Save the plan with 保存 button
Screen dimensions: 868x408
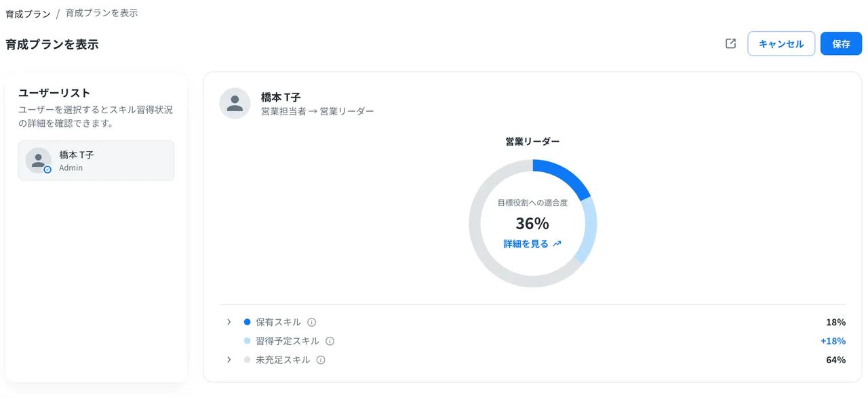(841, 43)
